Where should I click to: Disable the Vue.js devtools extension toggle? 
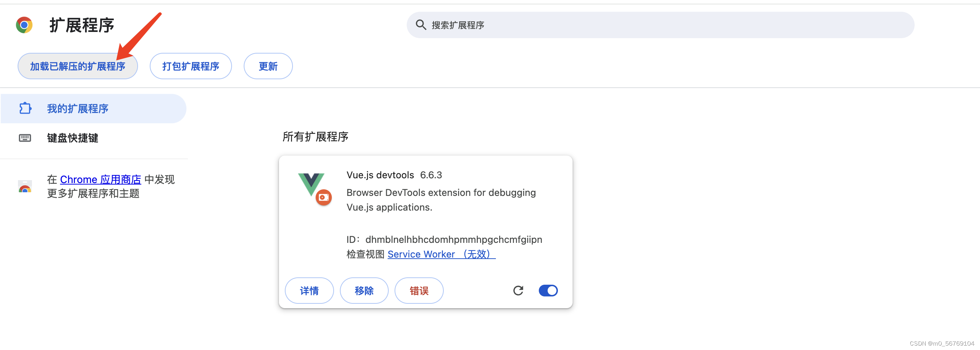548,290
